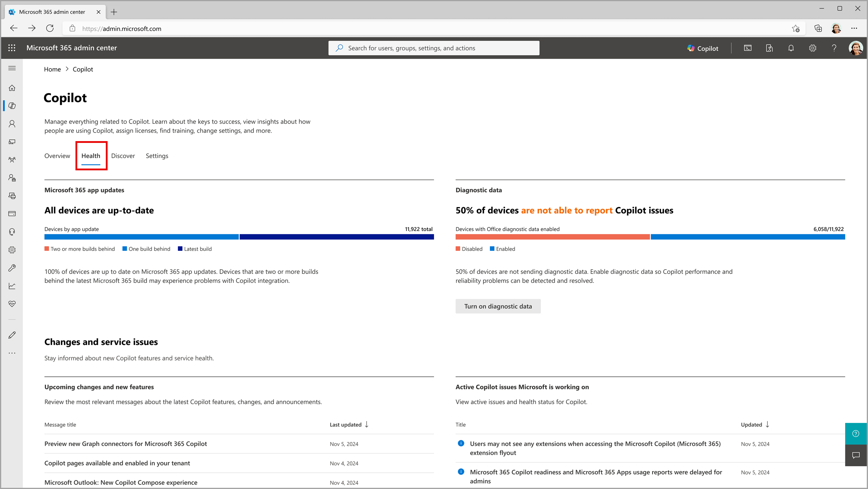Screen dimensions: 868x489
Task: Select the Settings tab on Copilot page
Action: pyautogui.click(x=157, y=156)
